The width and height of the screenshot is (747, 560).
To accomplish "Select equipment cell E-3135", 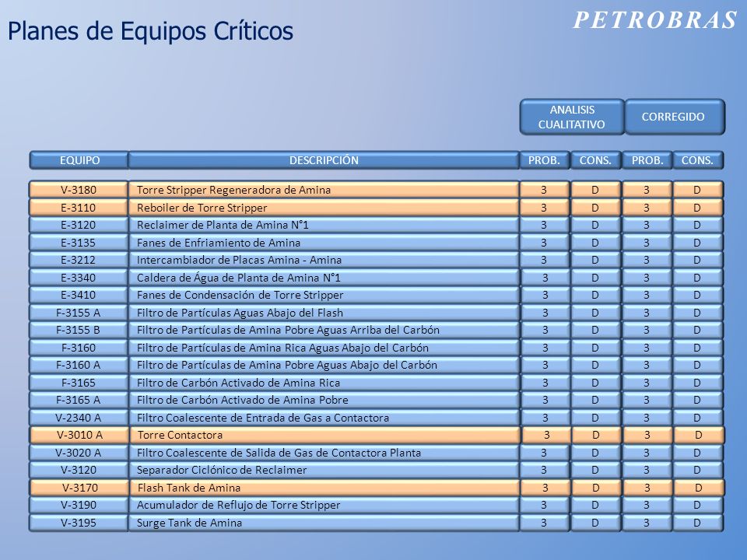I will pyautogui.click(x=79, y=243).
